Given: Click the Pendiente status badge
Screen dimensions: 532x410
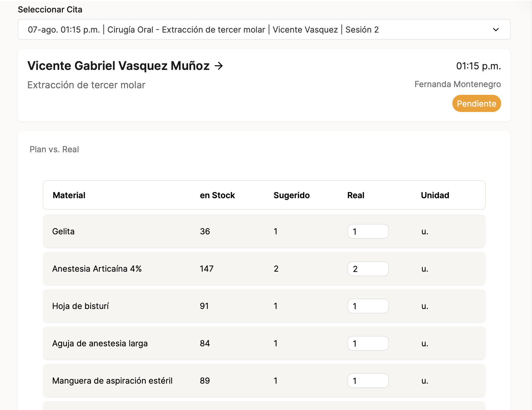Looking at the screenshot, I should [476, 103].
